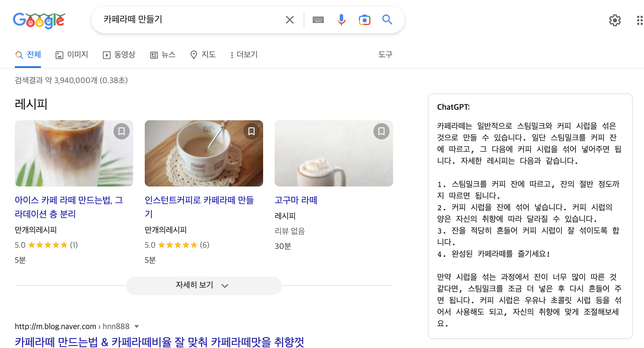Open the 고구마 라떼 recipe link
This screenshot has width=644, height=348.
click(x=296, y=200)
